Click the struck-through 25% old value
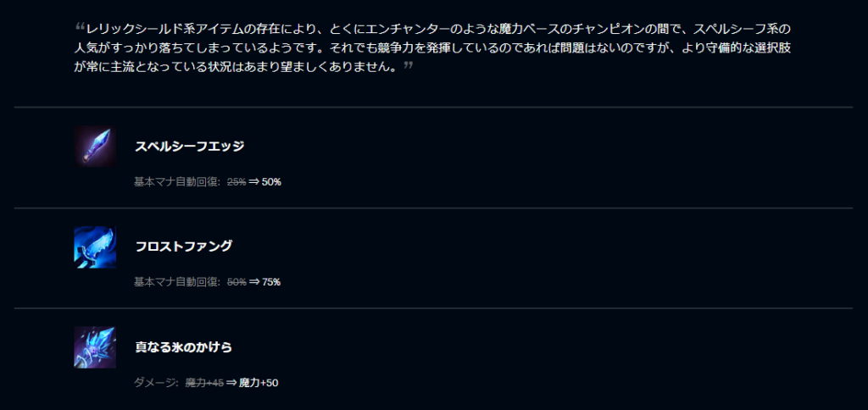 point(236,181)
